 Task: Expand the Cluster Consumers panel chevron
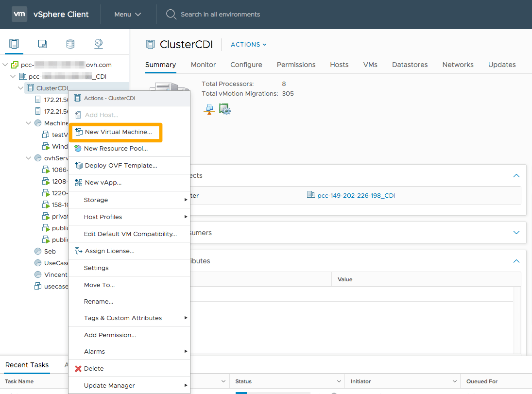tap(516, 232)
